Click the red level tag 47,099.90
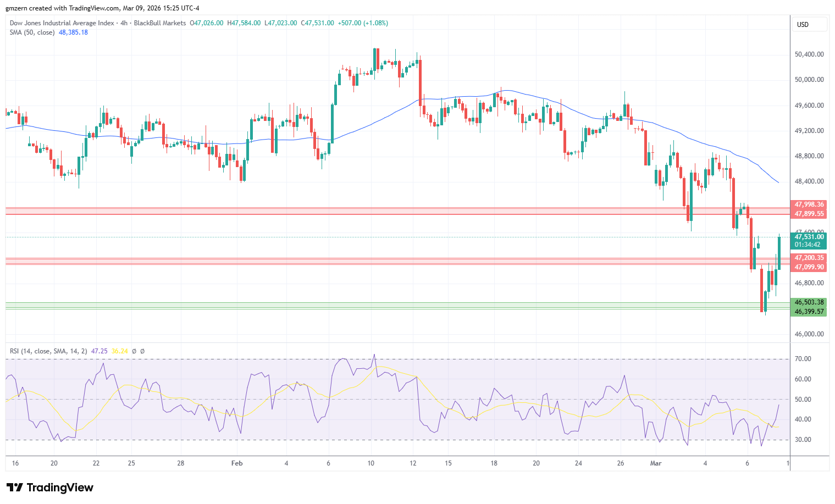This screenshot has height=504, width=835. click(x=809, y=267)
